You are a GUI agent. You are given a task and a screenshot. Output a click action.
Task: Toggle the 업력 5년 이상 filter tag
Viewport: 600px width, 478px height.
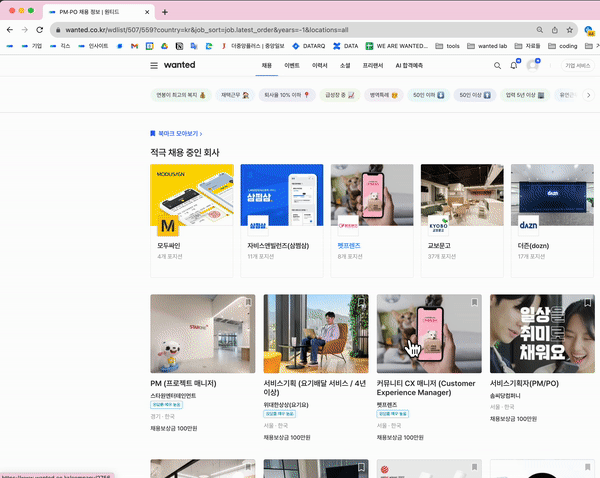[525, 95]
